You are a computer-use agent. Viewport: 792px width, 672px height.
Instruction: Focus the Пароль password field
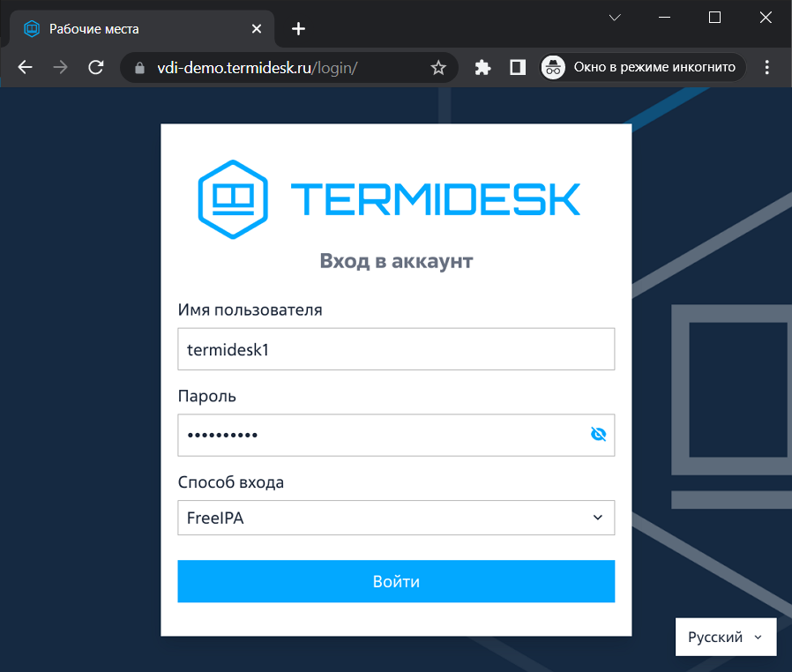396,435
